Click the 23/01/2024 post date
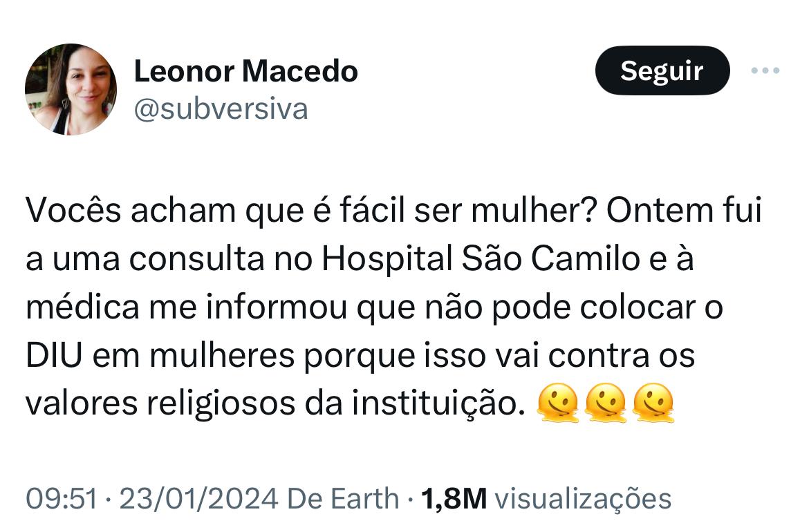The height and width of the screenshot is (532, 809). pos(198,498)
